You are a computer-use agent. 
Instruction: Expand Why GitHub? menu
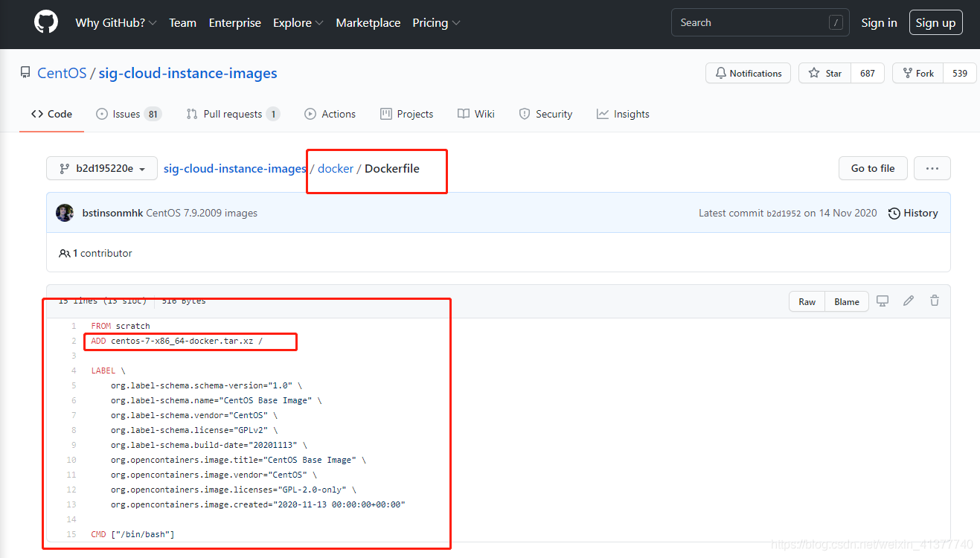click(116, 23)
